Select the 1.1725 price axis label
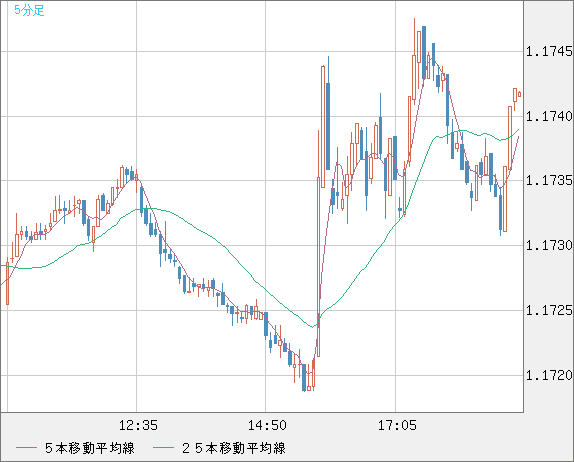The image size is (574, 462). tap(549, 310)
